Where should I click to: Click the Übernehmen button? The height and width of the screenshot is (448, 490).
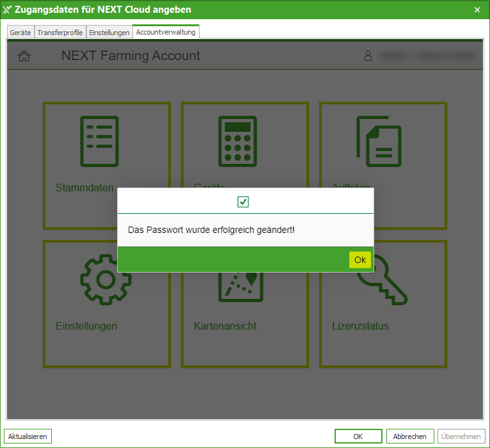(461, 436)
